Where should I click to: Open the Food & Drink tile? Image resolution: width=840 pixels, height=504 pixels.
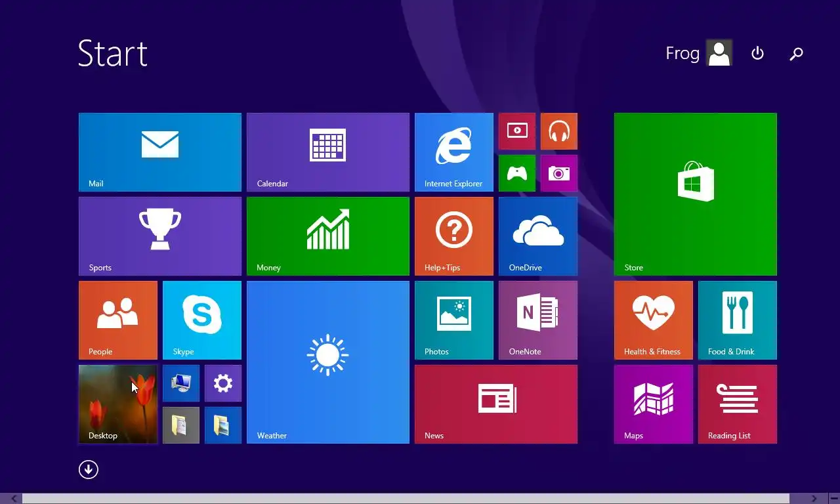[x=738, y=320]
